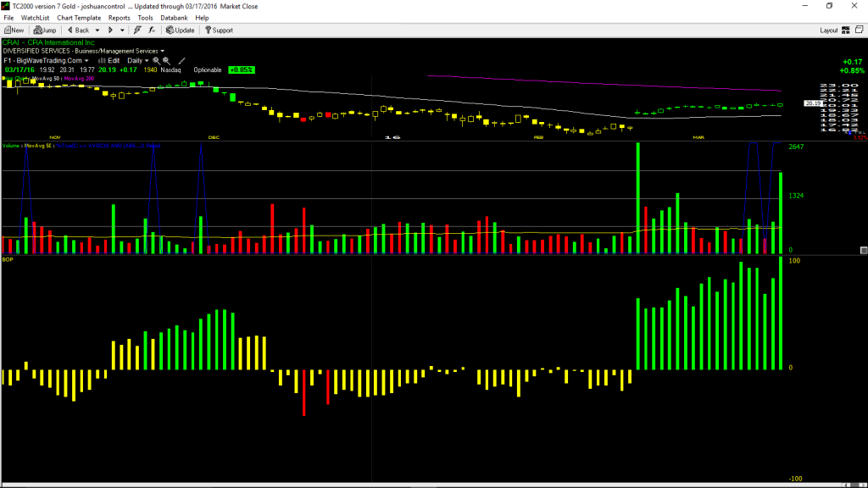Click the Edit chart button
The width and height of the screenshot is (868, 488).
(109, 61)
